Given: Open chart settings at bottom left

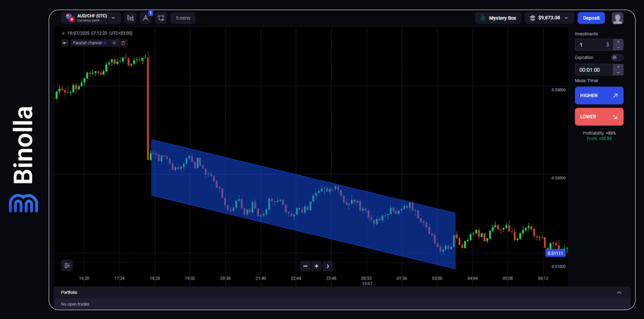Looking at the screenshot, I should click(67, 265).
